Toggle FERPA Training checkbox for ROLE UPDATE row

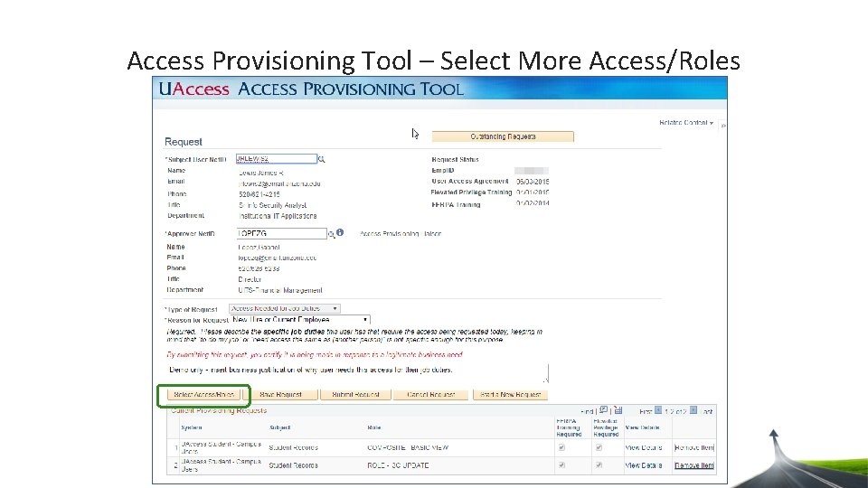click(561, 465)
